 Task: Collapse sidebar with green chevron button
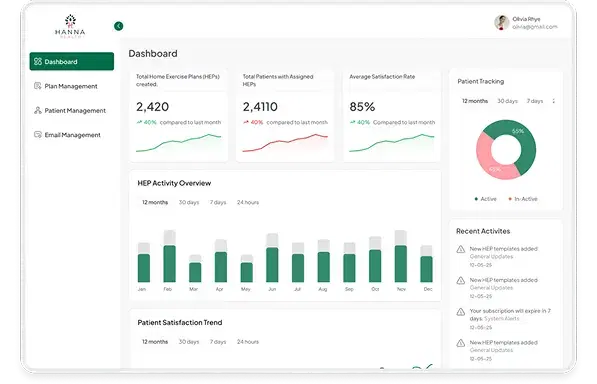click(118, 26)
